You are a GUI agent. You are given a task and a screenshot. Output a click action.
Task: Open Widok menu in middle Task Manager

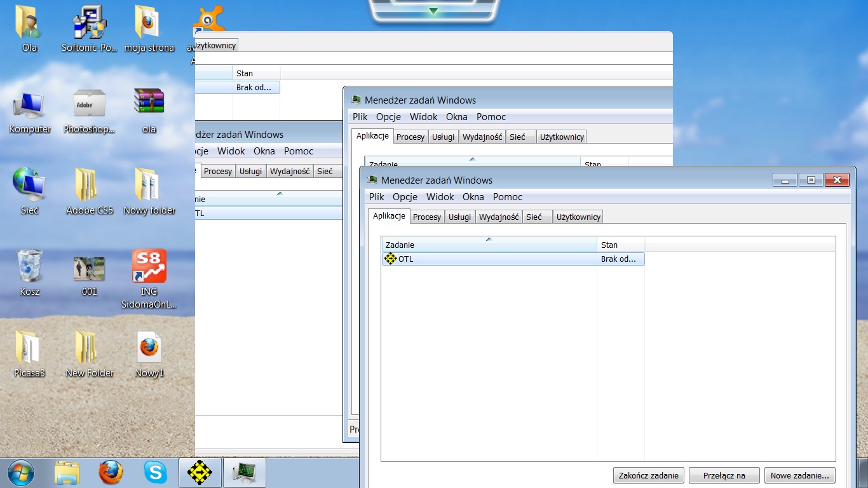(424, 117)
